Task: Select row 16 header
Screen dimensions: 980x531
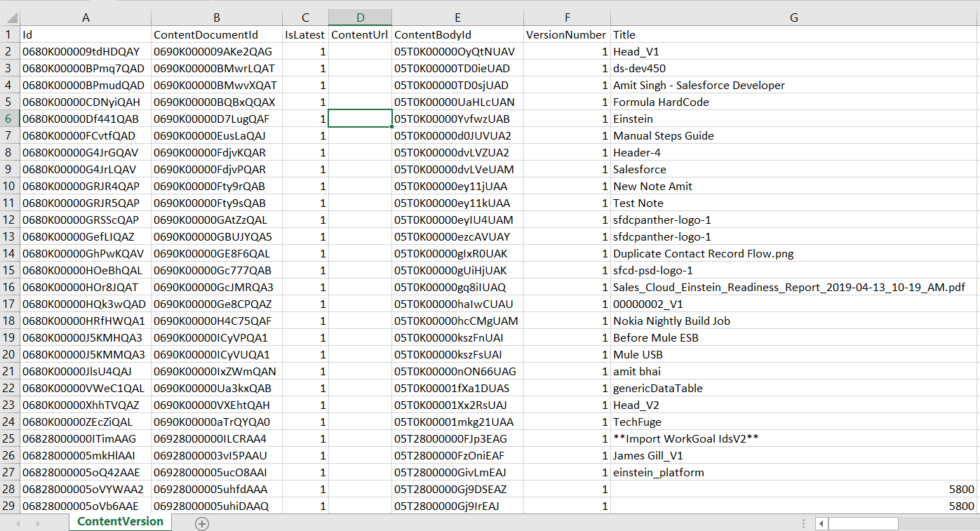Action: tap(10, 288)
